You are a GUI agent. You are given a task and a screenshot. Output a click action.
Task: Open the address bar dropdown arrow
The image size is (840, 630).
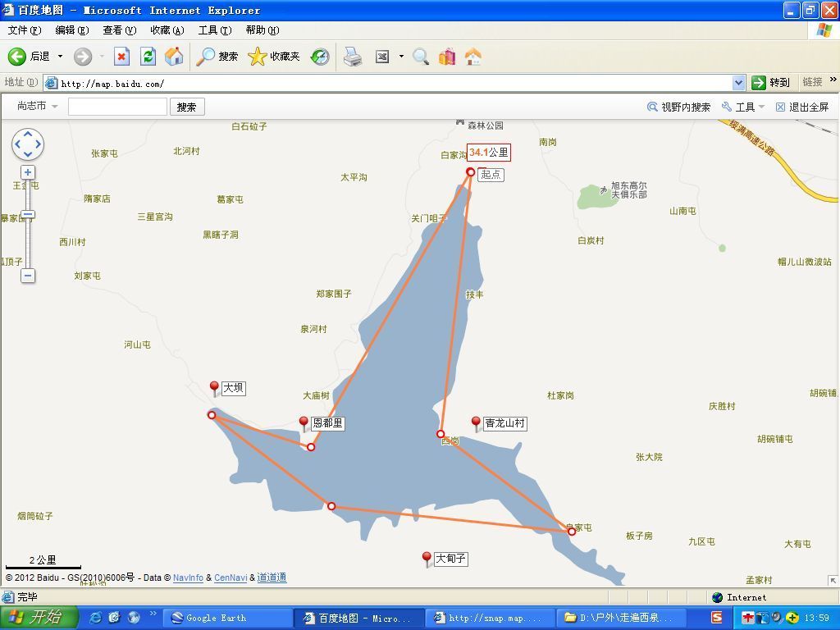738,83
